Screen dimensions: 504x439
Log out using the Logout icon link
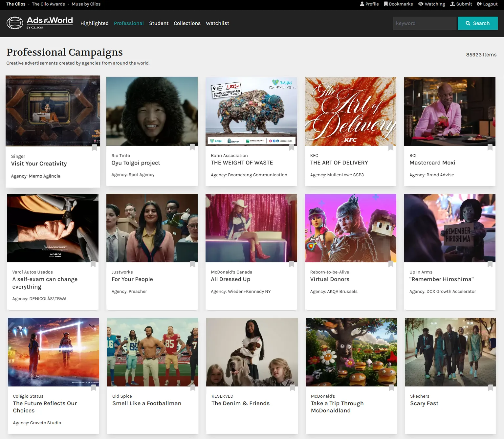[x=487, y=4]
